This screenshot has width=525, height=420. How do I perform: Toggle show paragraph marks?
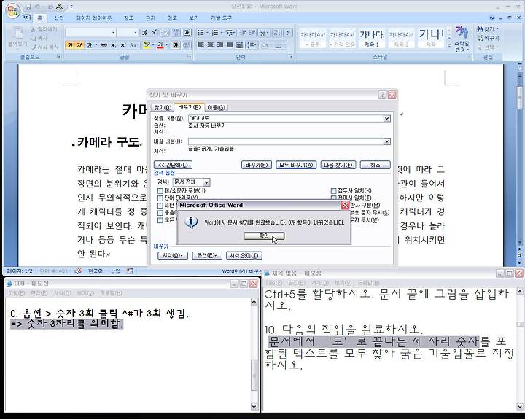[288, 33]
